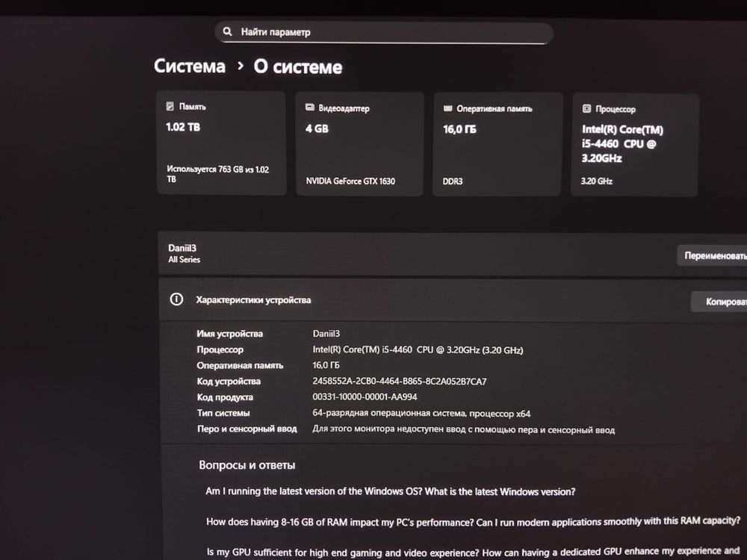Select the "Тип системы" value
This screenshot has width=747, height=560.
(421, 414)
